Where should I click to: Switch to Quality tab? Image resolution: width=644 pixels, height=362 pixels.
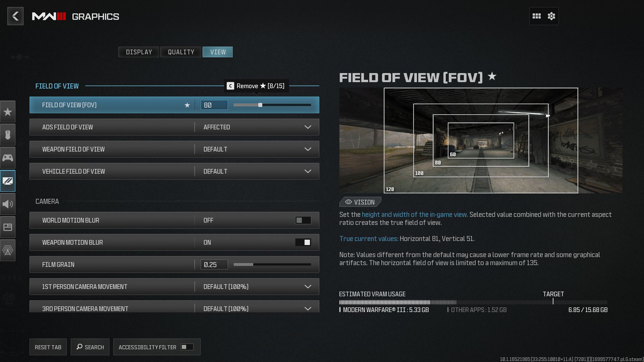tap(181, 52)
